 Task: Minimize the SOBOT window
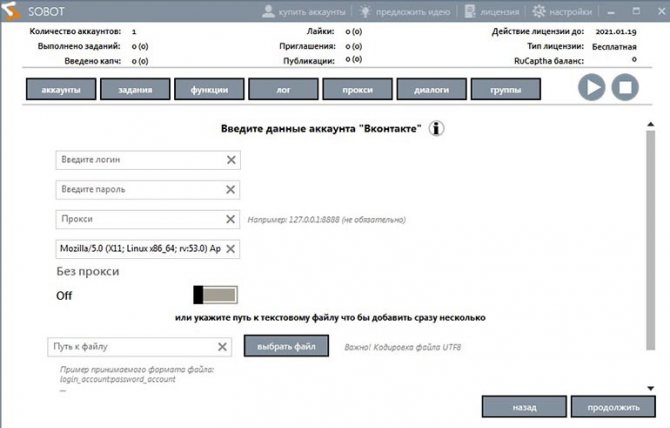coord(611,12)
